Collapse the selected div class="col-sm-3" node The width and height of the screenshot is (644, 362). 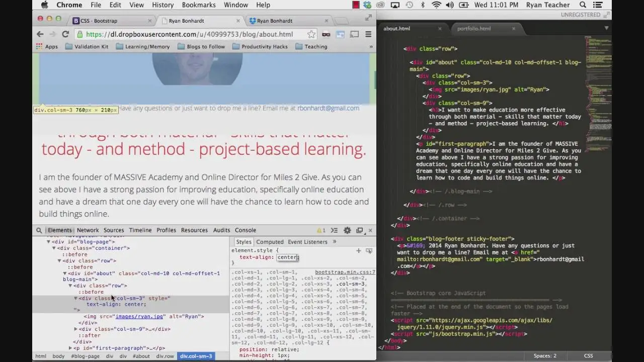point(75,298)
